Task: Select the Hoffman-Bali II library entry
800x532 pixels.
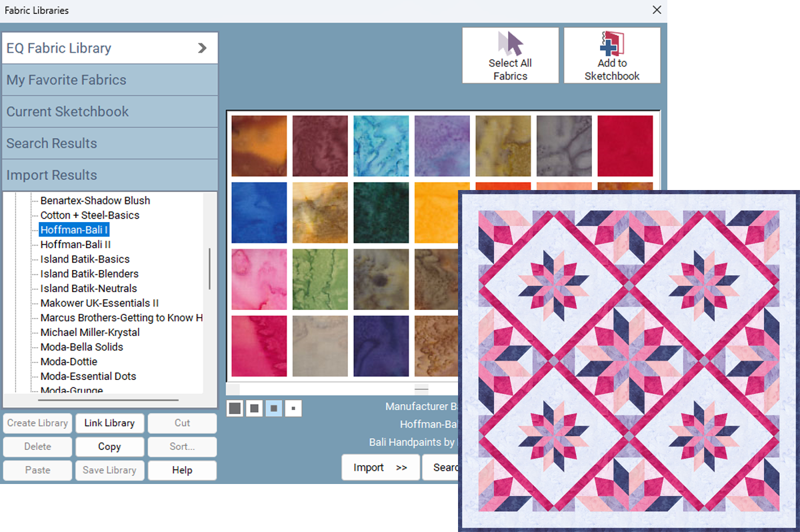Action: 75,245
